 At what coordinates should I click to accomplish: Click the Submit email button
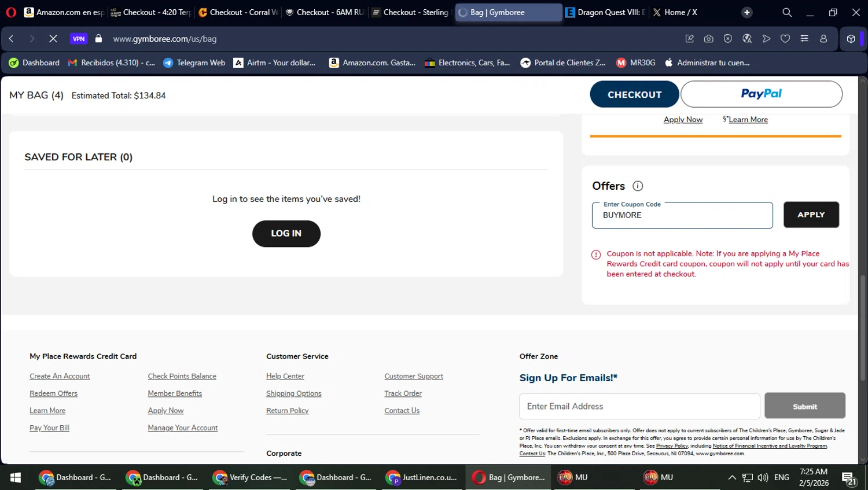pos(805,406)
